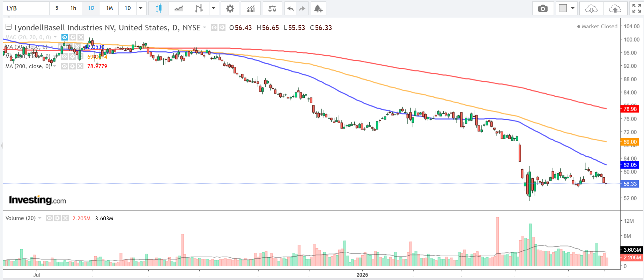Click the Volume (20) label
This screenshot has width=644, height=280.
(x=21, y=218)
